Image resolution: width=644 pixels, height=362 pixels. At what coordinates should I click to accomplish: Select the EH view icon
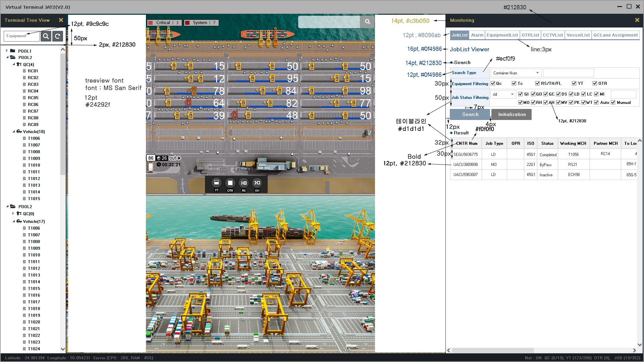pyautogui.click(x=257, y=183)
